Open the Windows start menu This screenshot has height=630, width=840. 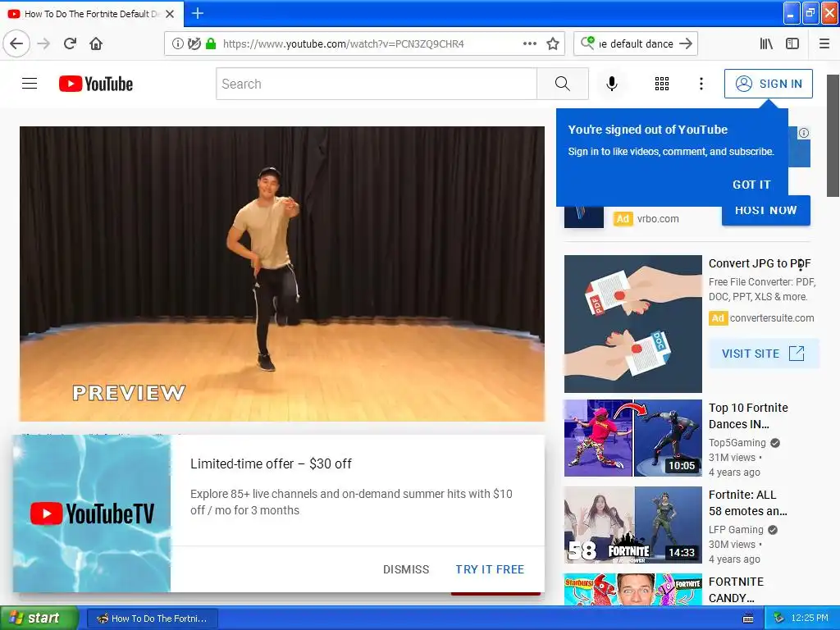pyautogui.click(x=39, y=618)
